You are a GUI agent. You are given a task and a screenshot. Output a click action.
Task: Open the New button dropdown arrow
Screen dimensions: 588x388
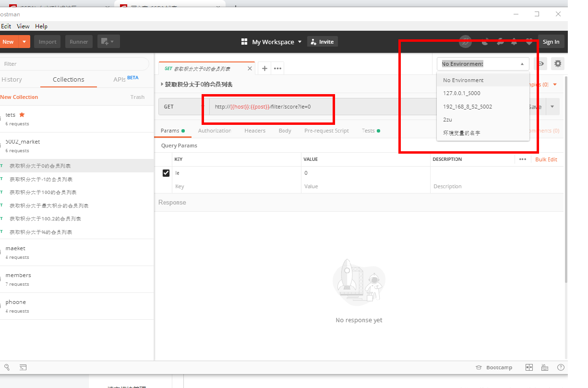pyautogui.click(x=24, y=42)
